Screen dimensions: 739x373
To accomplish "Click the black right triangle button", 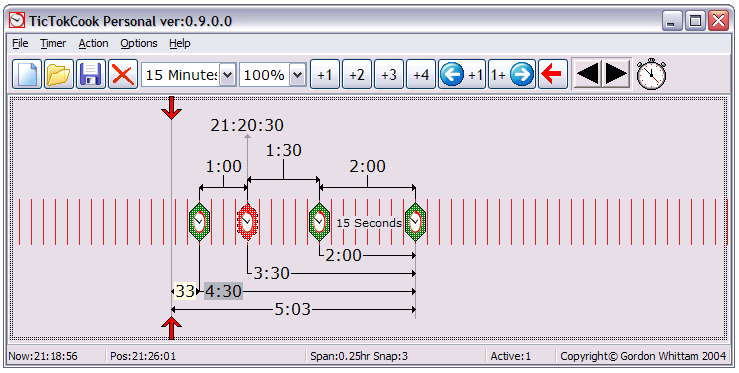I will 616,74.
